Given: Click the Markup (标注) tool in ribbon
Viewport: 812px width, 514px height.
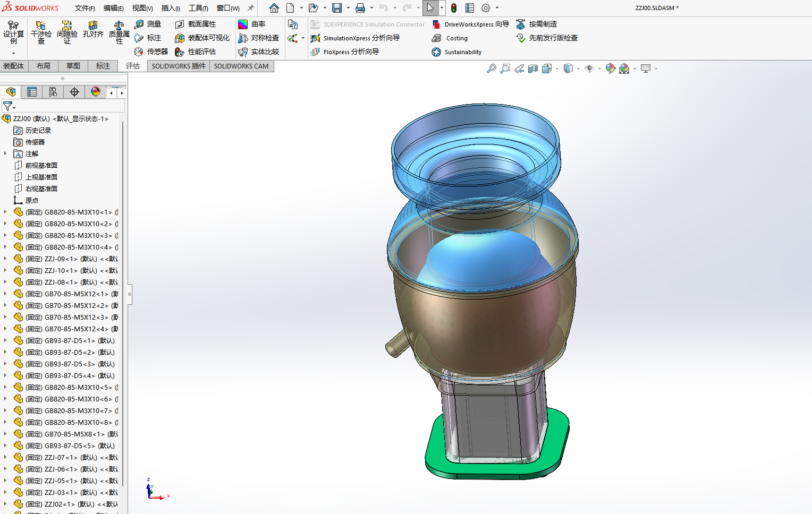Looking at the screenshot, I should coord(148,38).
